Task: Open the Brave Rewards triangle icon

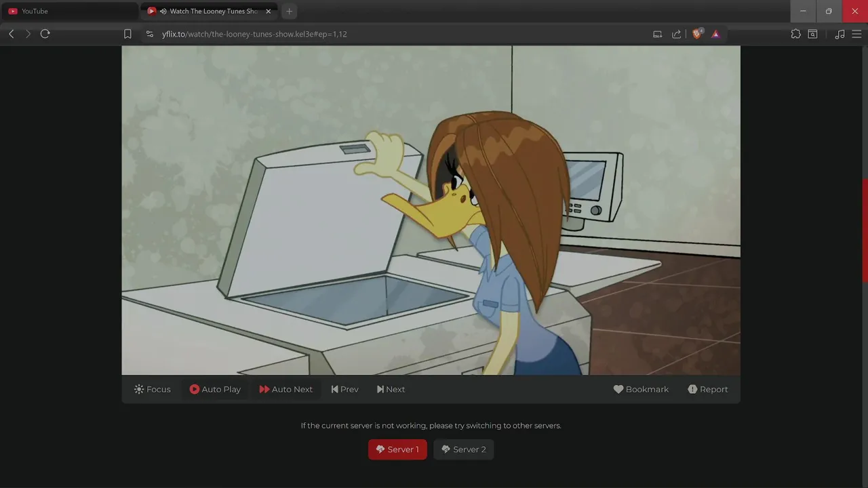Action: (x=715, y=34)
